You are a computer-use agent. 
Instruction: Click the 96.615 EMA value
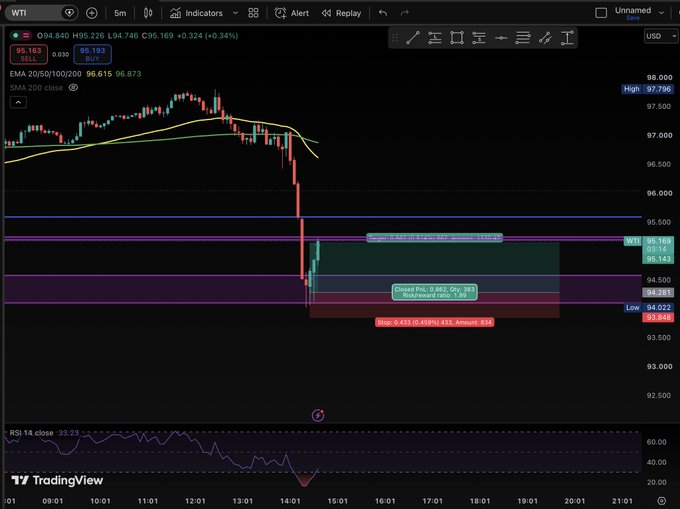pos(99,74)
